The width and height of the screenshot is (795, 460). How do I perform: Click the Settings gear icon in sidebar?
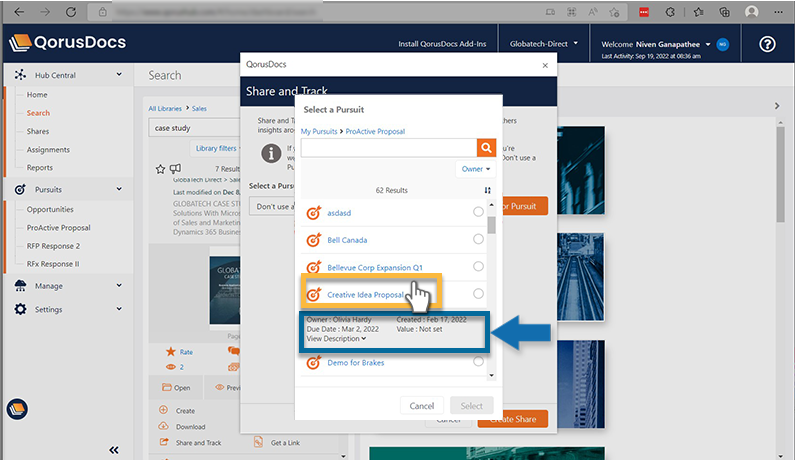20,309
